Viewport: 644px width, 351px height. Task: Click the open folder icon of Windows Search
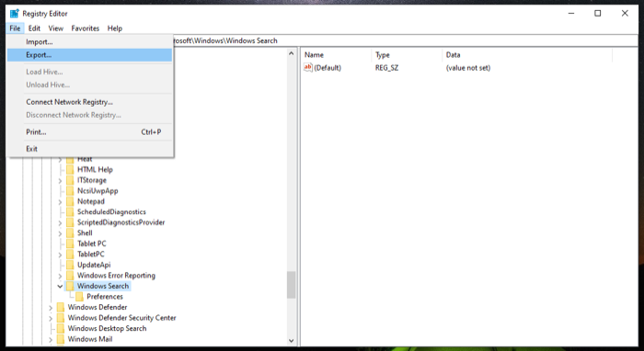coord(70,286)
